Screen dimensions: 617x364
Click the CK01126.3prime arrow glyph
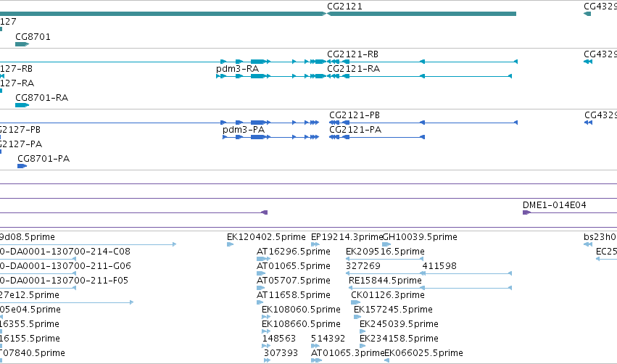(355, 302)
